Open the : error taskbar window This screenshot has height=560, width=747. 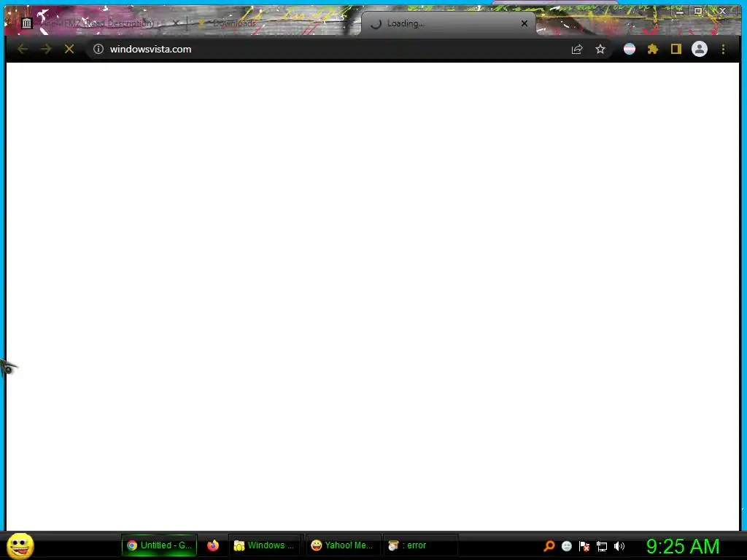(419, 545)
